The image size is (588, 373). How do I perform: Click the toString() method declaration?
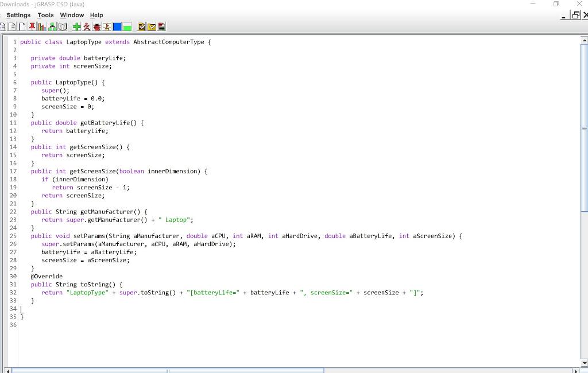[x=76, y=285]
